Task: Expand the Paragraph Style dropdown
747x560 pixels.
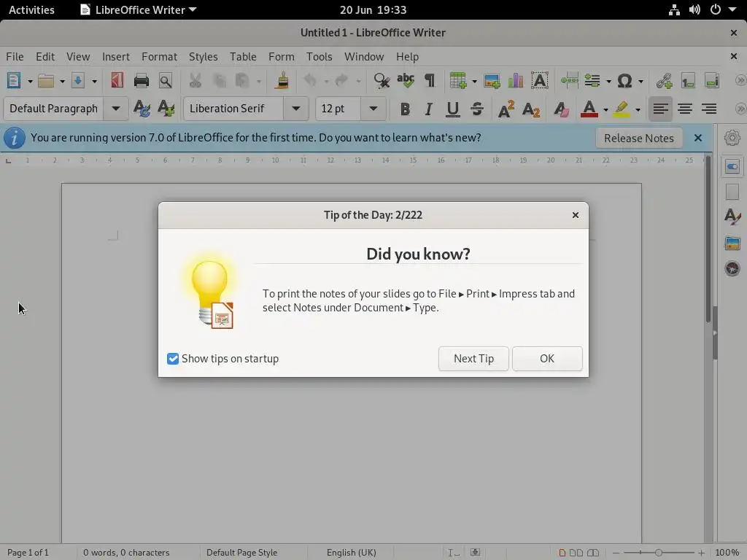Action: tap(116, 109)
